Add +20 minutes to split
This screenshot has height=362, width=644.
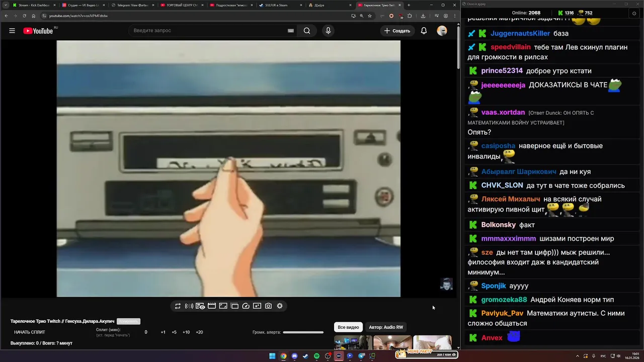pos(199,332)
